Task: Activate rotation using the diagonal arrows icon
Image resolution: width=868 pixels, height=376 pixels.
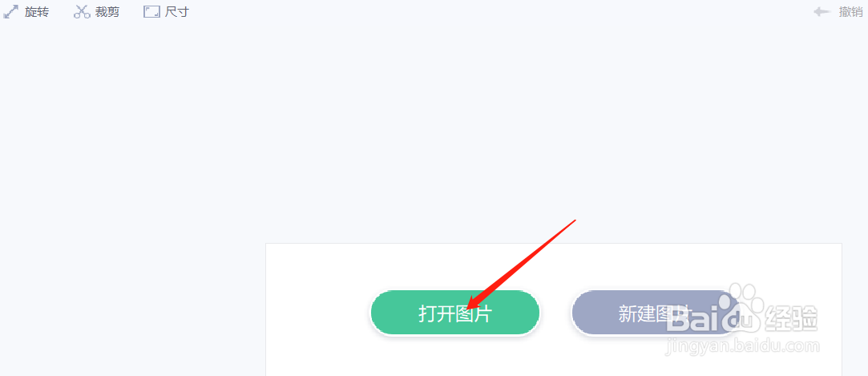Action: (10, 12)
